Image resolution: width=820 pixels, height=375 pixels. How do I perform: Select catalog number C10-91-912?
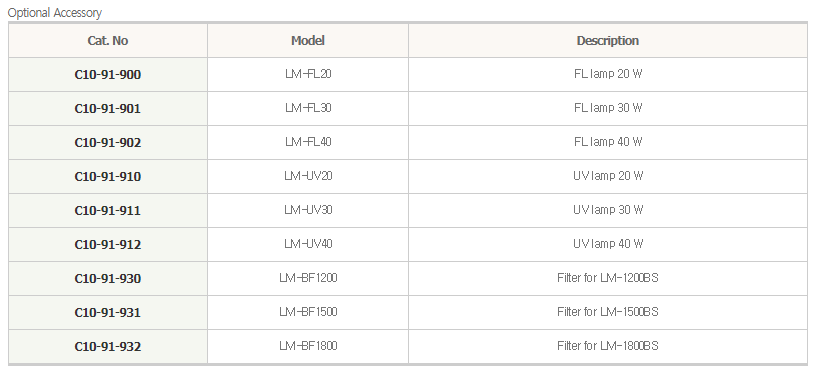tap(108, 245)
